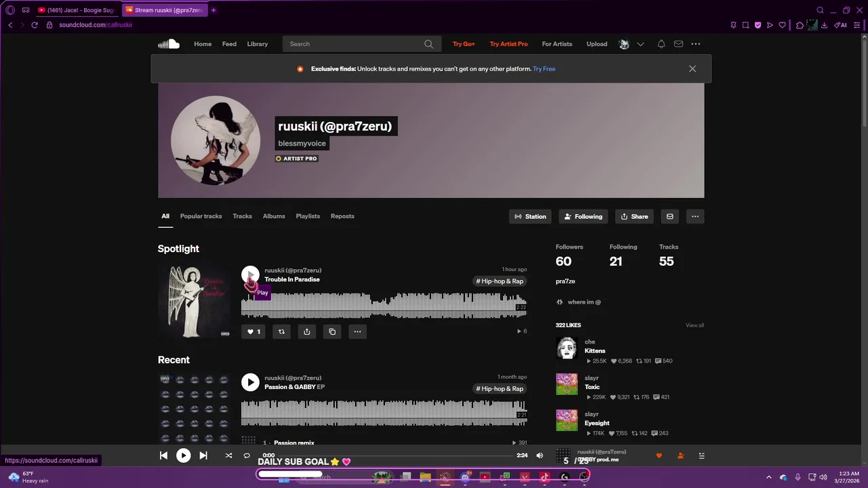Start the ruuskii Station
This screenshot has height=488, width=868.
(x=530, y=217)
